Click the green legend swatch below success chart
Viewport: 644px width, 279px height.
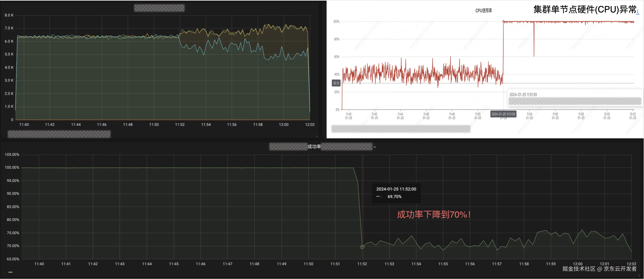10,272
